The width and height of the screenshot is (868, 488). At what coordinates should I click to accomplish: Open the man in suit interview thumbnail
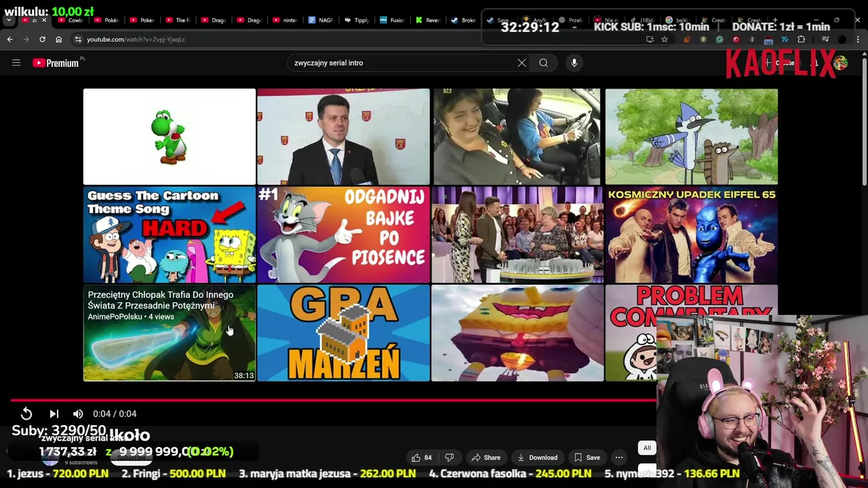coord(343,136)
